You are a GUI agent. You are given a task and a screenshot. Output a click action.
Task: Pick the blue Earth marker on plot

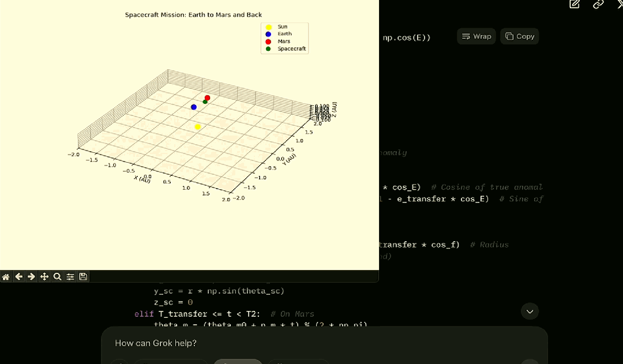click(193, 107)
